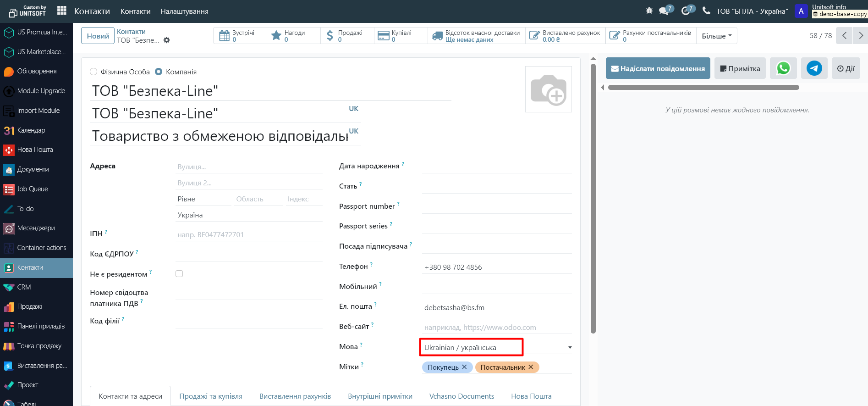The height and width of the screenshot is (406, 868).
Task: Open WhatsApp chat button
Action: [x=783, y=68]
